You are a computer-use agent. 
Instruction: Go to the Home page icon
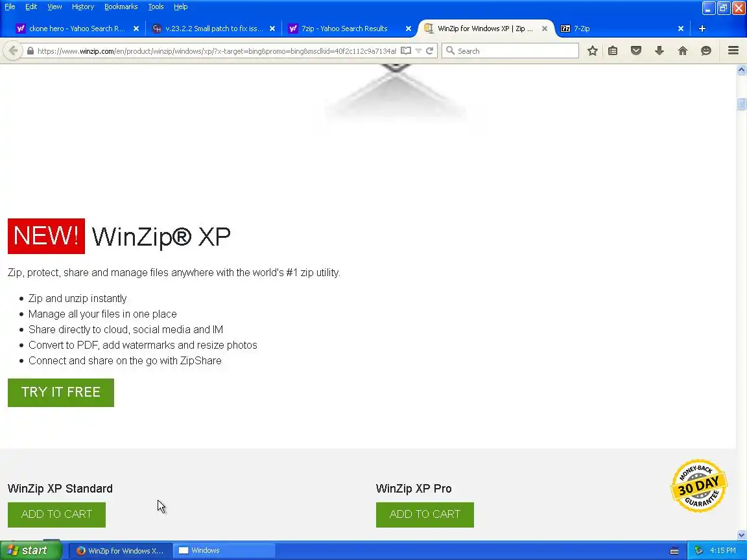coord(683,51)
